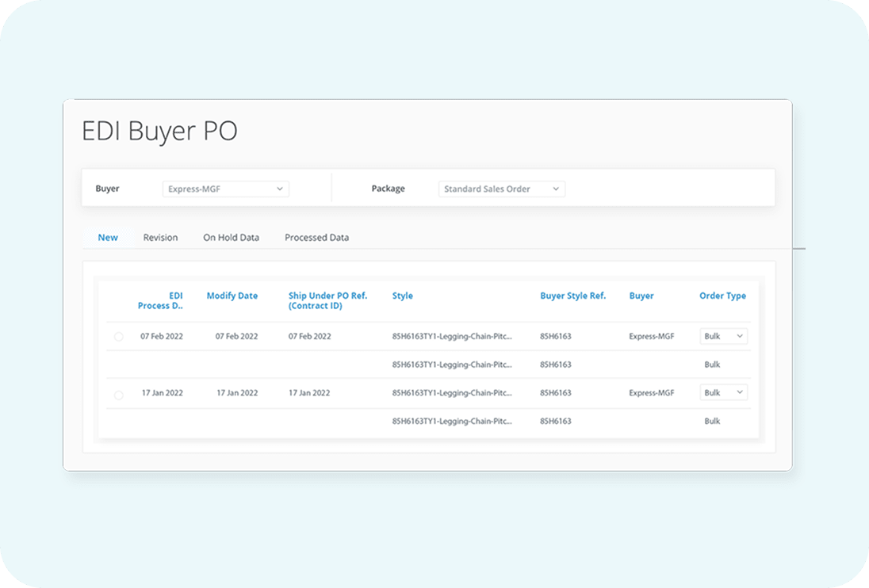Click the Ship Under PO Ref. column header

327,301
